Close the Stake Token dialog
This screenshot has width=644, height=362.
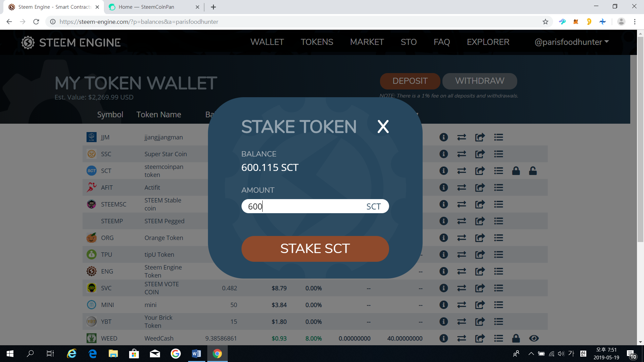click(383, 127)
